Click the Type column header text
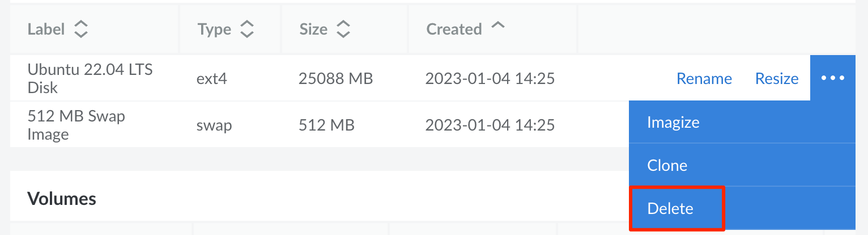This screenshot has width=868, height=235. [214, 29]
